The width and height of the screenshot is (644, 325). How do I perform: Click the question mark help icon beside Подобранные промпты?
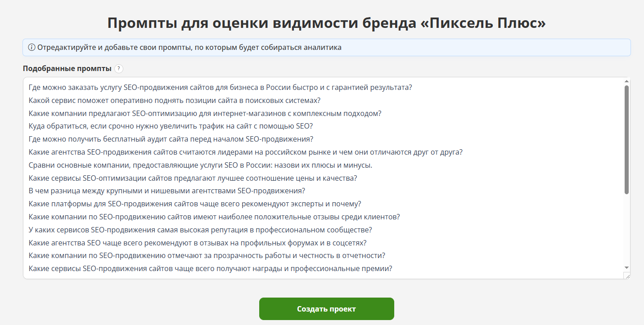(x=118, y=69)
